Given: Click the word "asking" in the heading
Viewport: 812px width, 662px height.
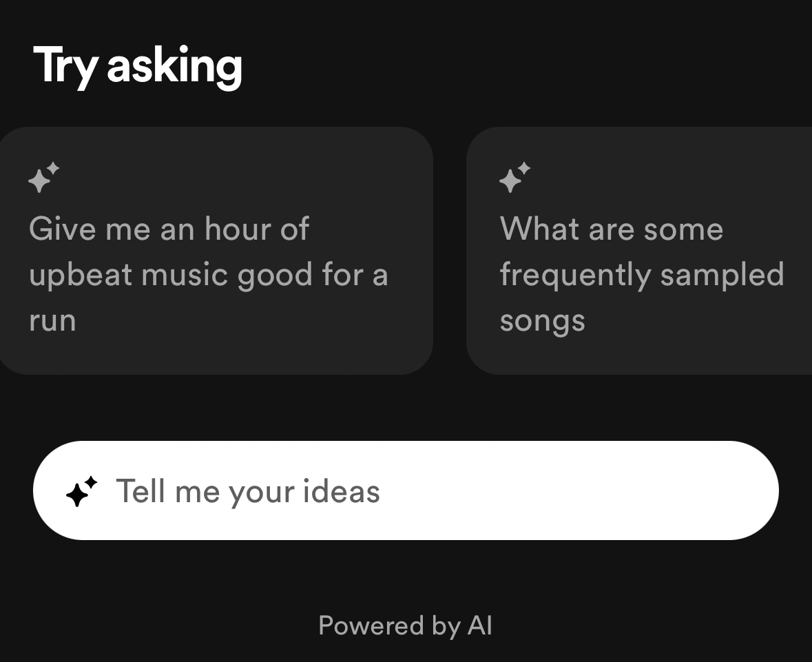Looking at the screenshot, I should (x=174, y=66).
